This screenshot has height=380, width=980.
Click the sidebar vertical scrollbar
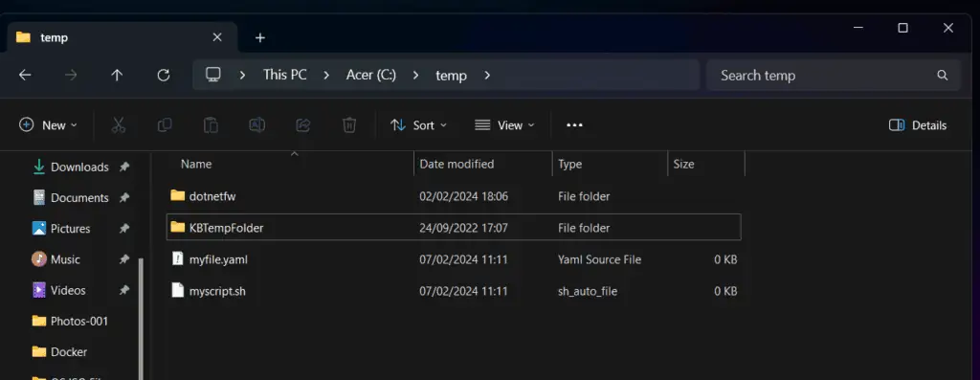(142, 319)
